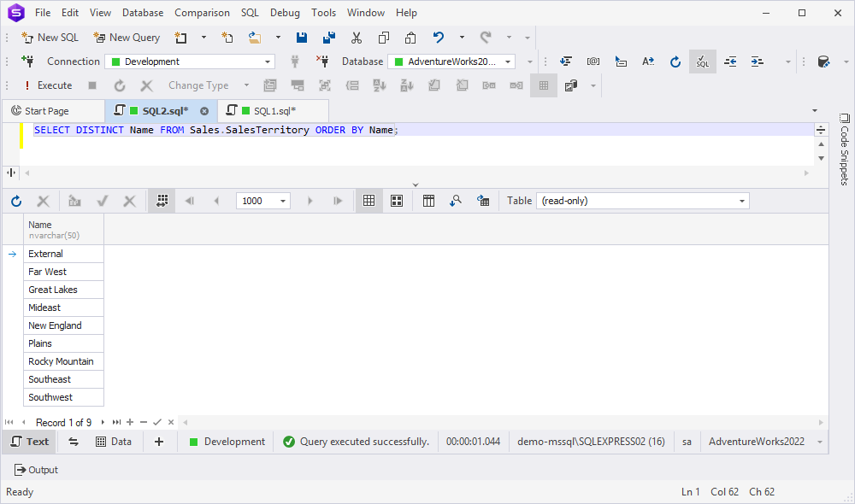Click the column visibility icon
The width and height of the screenshot is (855, 504).
coord(428,201)
